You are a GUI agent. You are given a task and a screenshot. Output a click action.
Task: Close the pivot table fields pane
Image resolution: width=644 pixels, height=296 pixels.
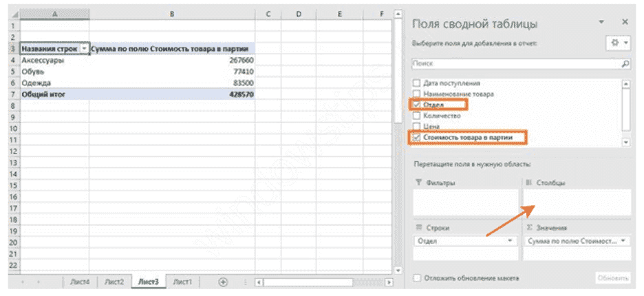[x=624, y=22]
